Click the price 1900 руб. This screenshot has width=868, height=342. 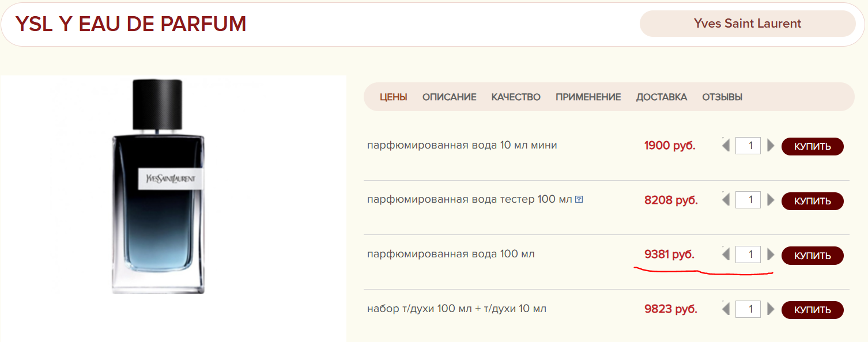click(670, 146)
